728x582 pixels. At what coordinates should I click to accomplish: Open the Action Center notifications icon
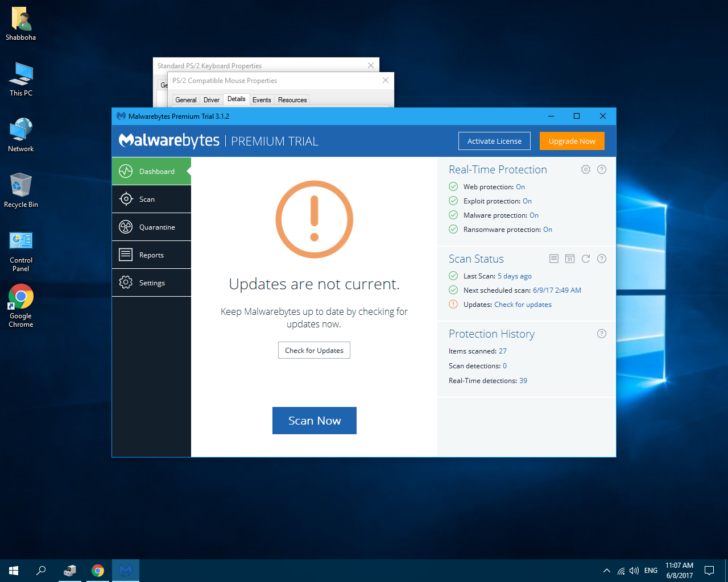(x=709, y=571)
